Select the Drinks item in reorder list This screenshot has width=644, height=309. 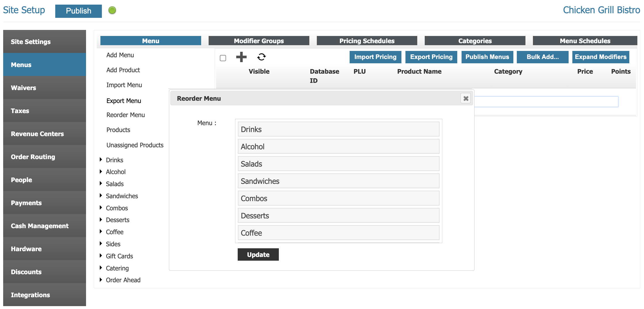(x=338, y=129)
